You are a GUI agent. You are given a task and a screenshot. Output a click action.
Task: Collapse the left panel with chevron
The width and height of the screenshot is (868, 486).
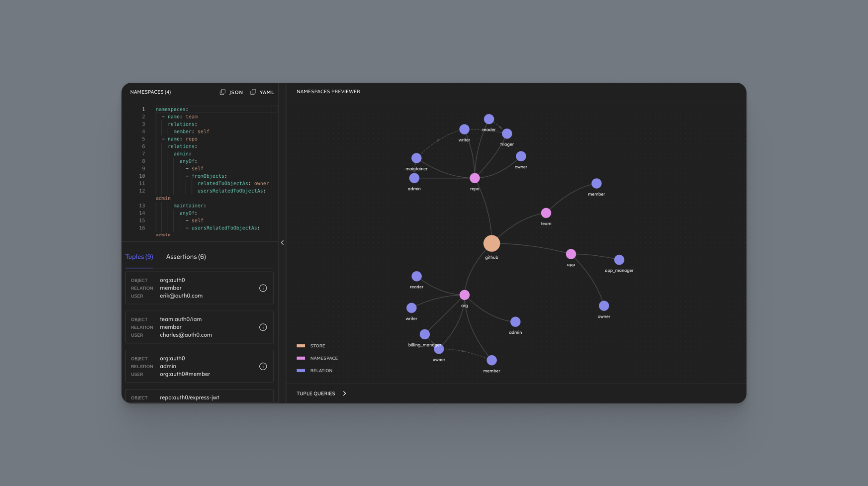pos(282,243)
